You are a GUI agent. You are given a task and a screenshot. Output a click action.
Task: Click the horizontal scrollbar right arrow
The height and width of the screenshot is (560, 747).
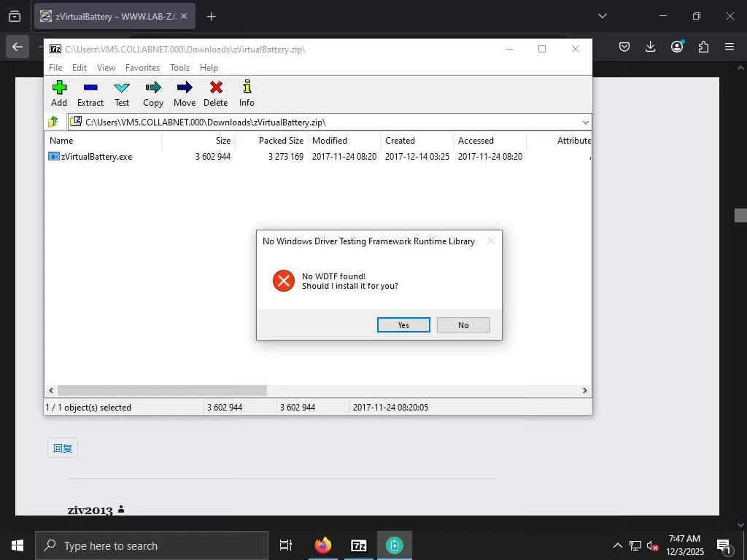point(584,391)
